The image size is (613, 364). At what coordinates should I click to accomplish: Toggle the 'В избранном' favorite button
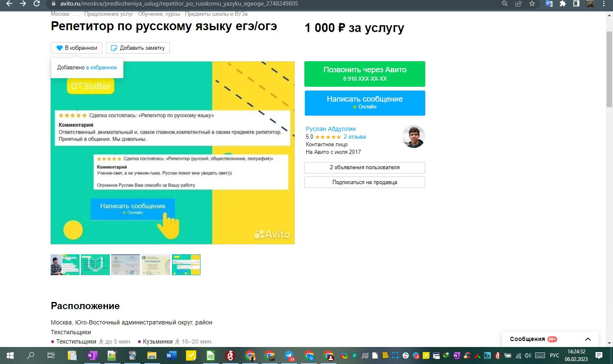click(77, 48)
